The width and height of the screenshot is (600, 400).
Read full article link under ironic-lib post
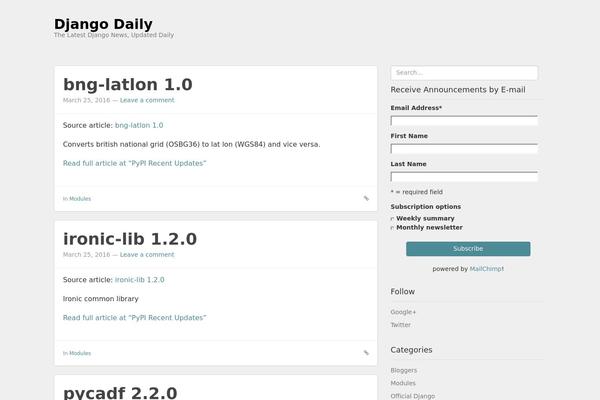click(135, 318)
